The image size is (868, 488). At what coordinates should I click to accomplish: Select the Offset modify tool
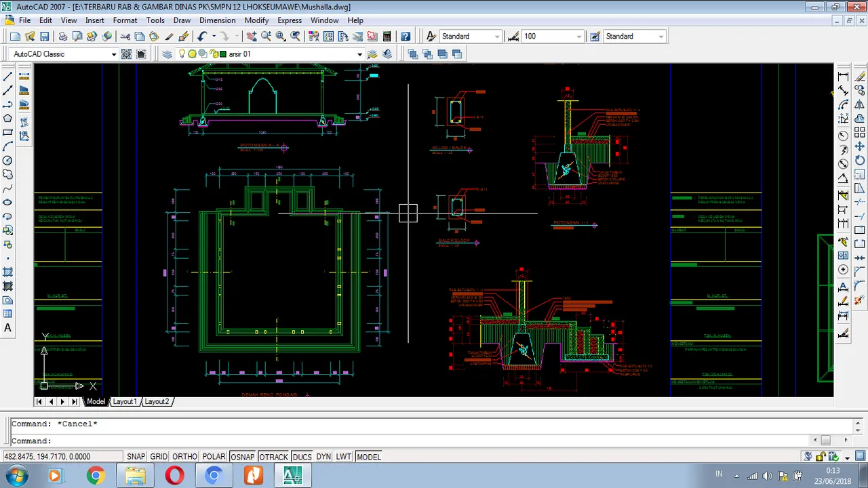(x=860, y=119)
